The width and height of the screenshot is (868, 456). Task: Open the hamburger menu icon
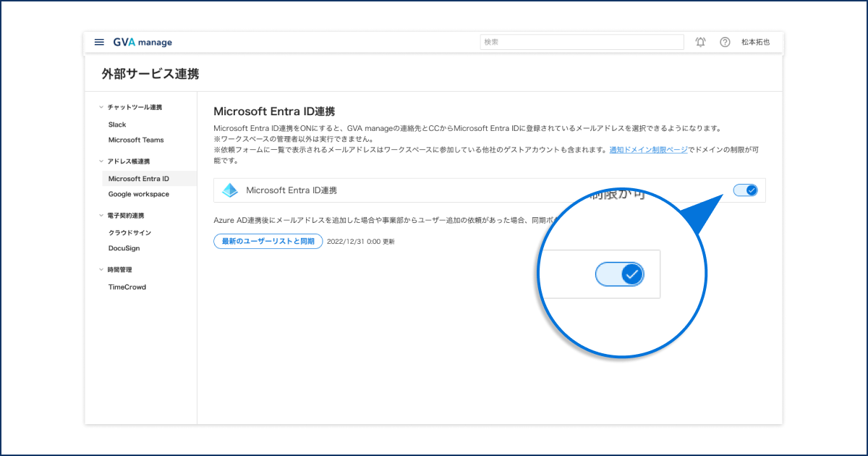[99, 42]
